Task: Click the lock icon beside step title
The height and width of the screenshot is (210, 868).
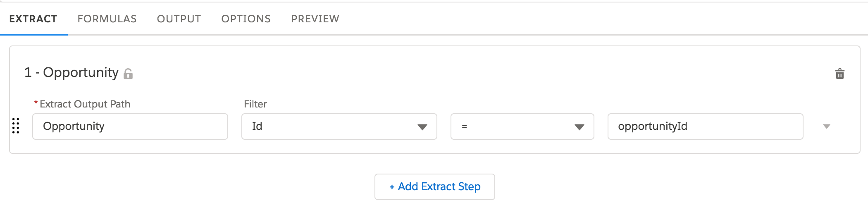Action: tap(128, 74)
